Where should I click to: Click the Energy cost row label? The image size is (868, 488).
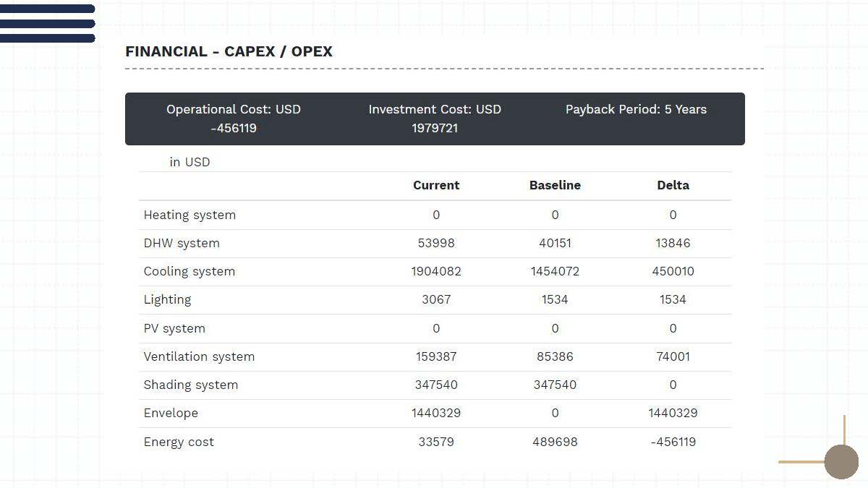coord(179,442)
